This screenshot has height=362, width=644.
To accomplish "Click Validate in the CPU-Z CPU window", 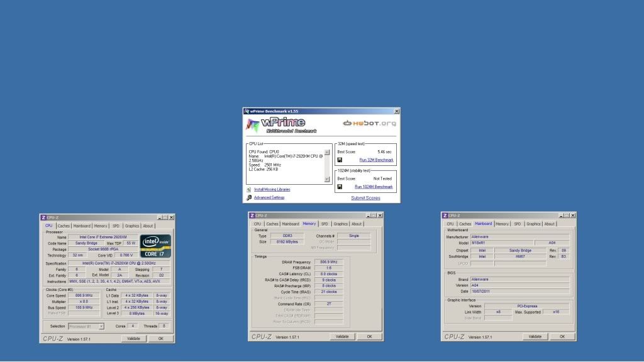I will [x=133, y=339].
